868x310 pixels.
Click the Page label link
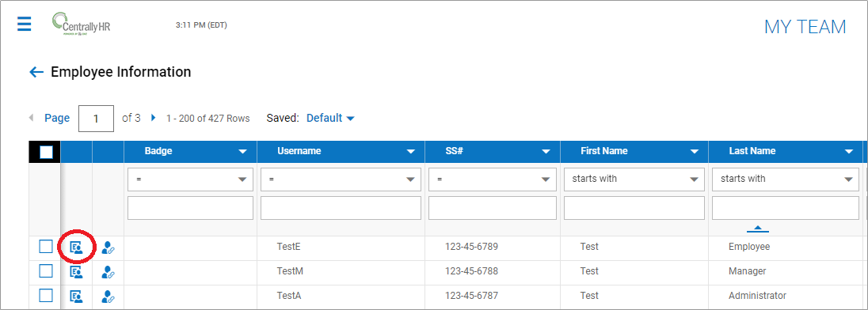tap(57, 119)
